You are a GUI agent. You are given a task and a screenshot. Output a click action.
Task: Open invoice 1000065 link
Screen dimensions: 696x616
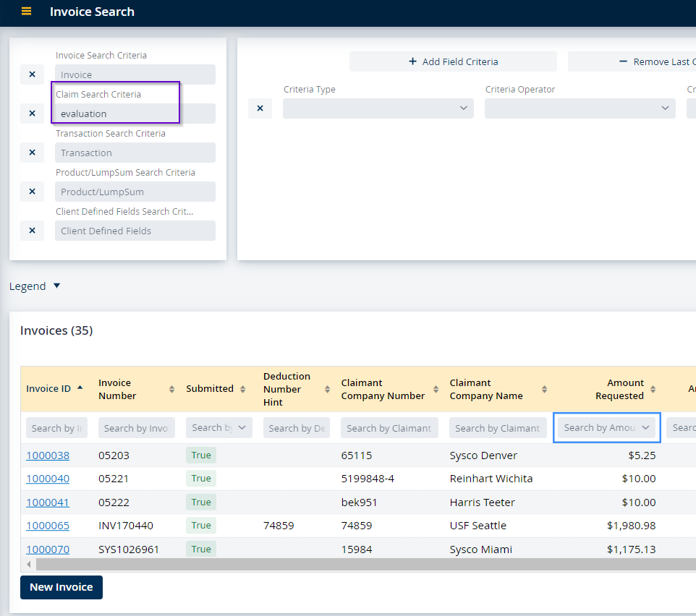point(48,526)
